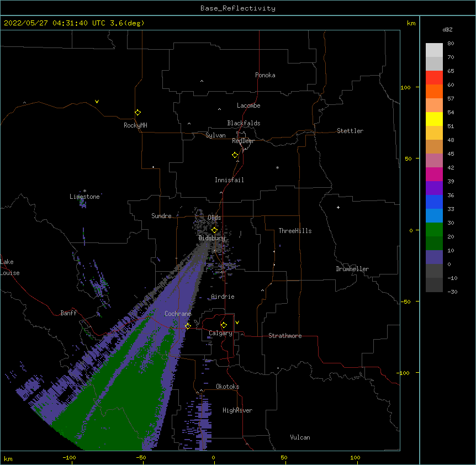Click the Ponoka city label
Viewport: 476px width, 465px height.
[265, 75]
